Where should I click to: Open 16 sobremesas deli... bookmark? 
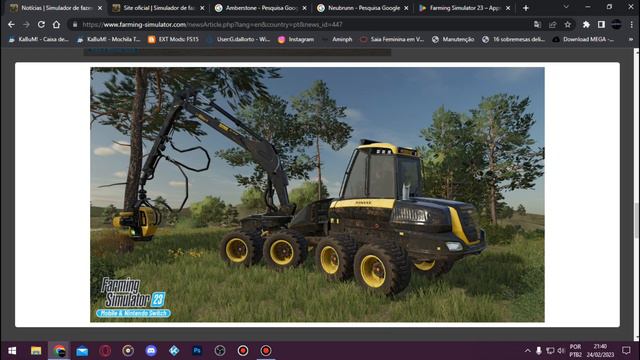point(513,39)
